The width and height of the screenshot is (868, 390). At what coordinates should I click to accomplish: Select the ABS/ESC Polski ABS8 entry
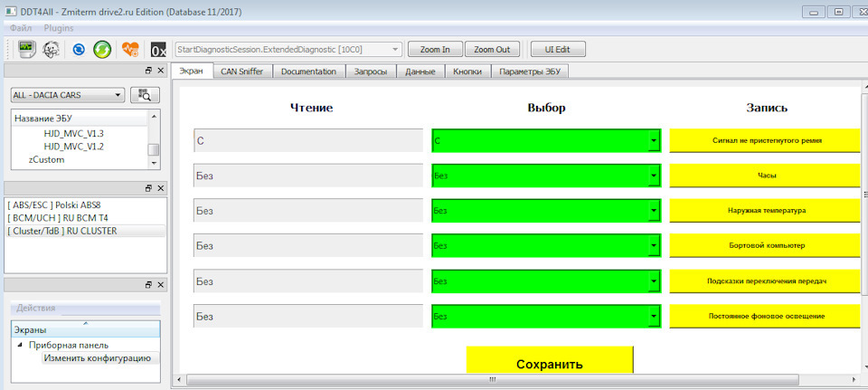pos(53,205)
